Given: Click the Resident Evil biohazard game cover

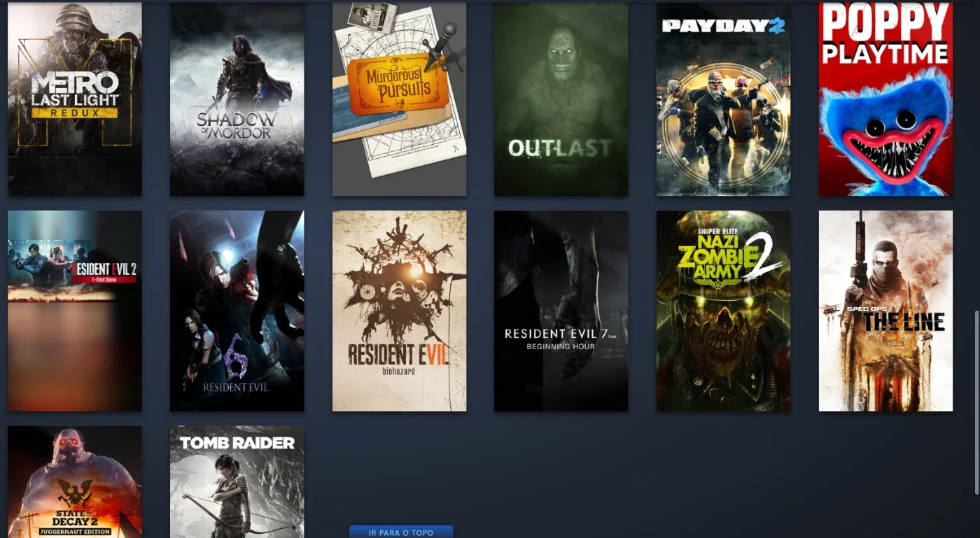Looking at the screenshot, I should 399,311.
